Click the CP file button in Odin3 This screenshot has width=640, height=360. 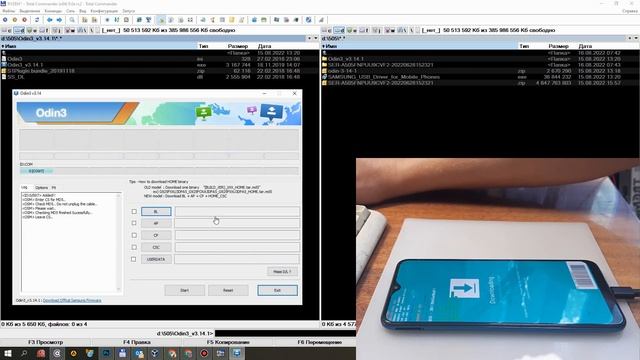point(156,235)
